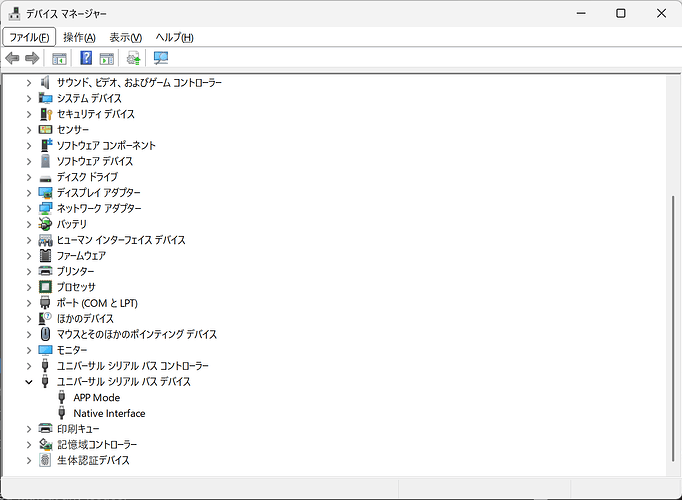Click the update driver toolbar icon
This screenshot has height=500, width=682.
coord(134,59)
